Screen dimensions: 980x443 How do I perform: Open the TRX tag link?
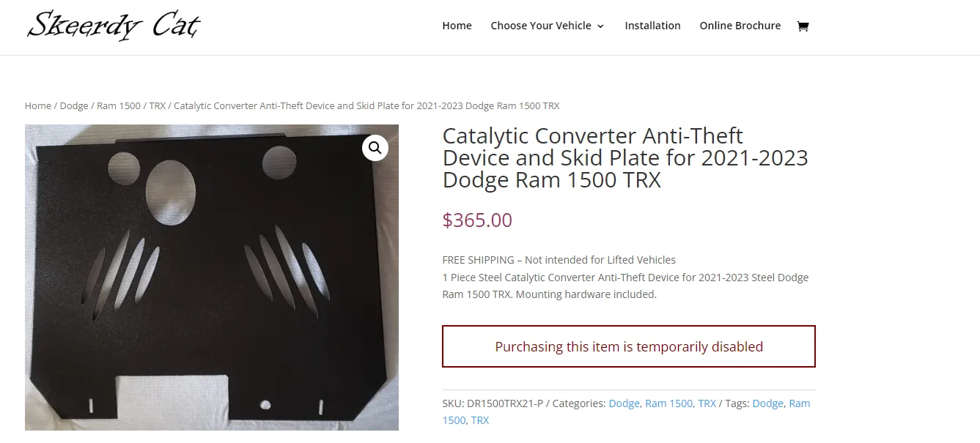(x=479, y=420)
